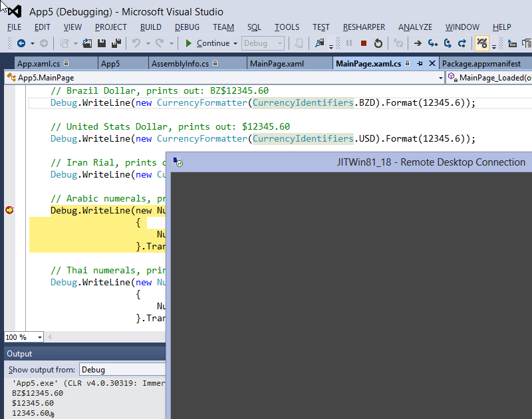The image size is (532, 419).
Task: Click the locals toolbar icon at right edge
Action: coord(527,43)
